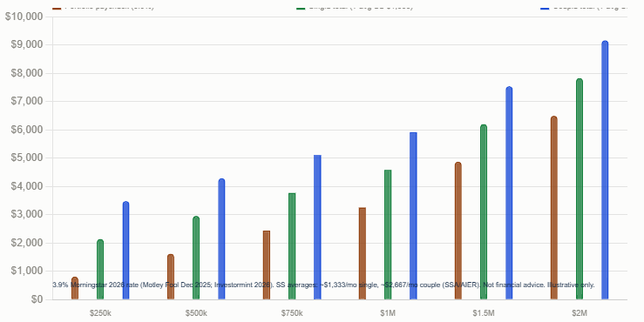This screenshot has height=322, width=644.
Task: Click the $500k x-axis label
Action: pos(196,313)
